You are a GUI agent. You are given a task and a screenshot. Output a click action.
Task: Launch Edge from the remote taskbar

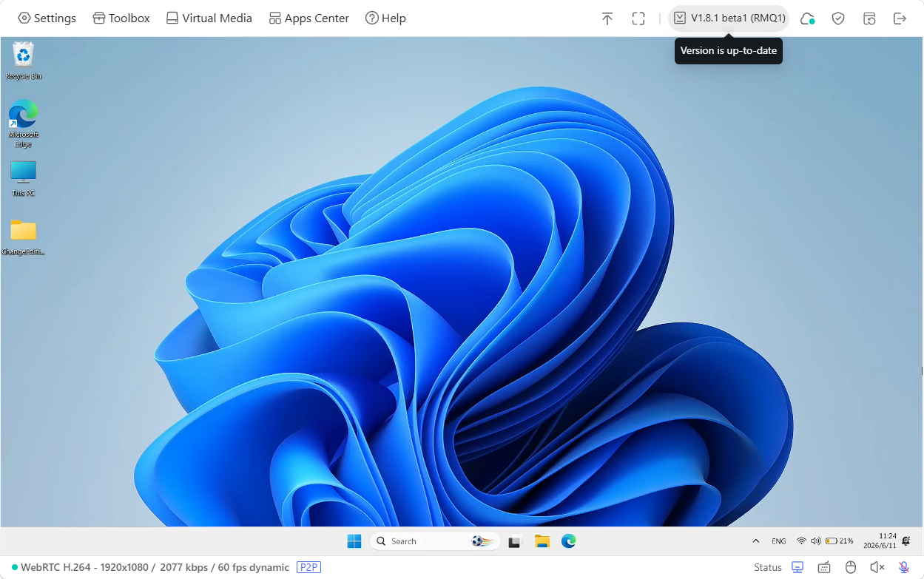click(568, 541)
